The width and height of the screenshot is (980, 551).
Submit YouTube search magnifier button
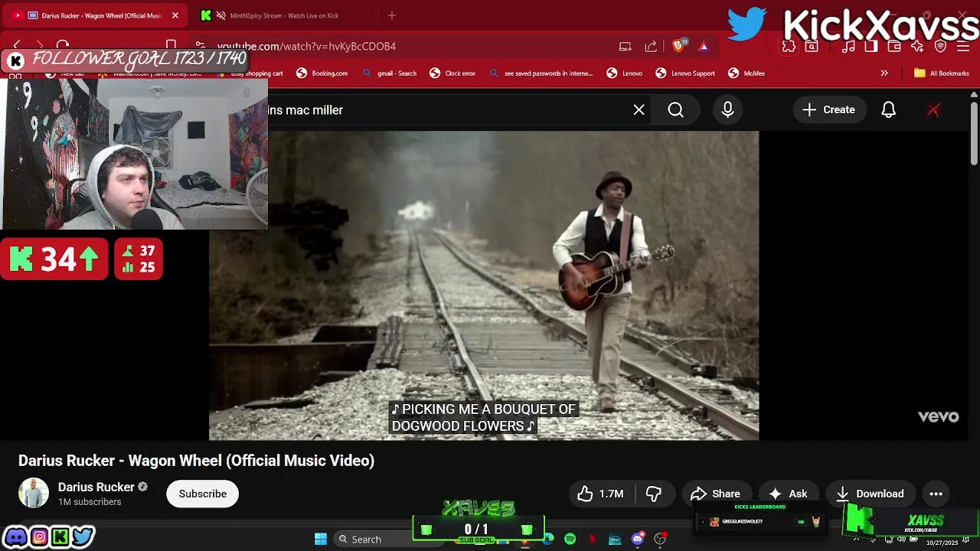(x=676, y=110)
